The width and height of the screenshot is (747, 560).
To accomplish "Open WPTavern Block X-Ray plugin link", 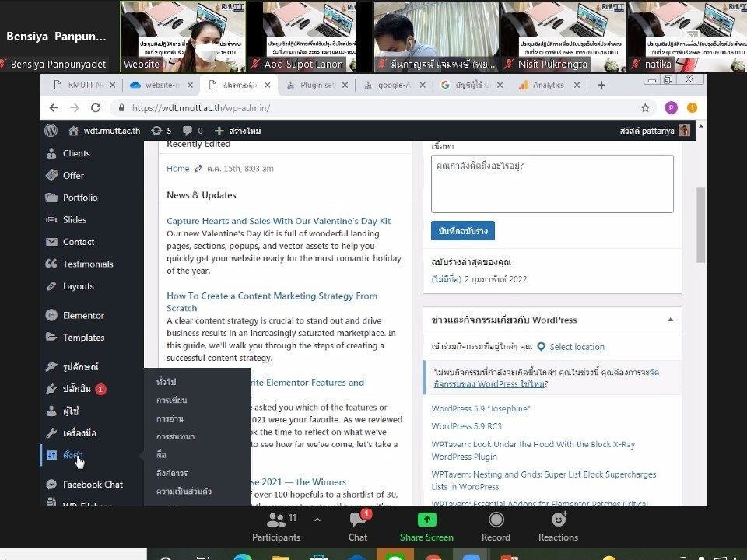I will click(533, 450).
